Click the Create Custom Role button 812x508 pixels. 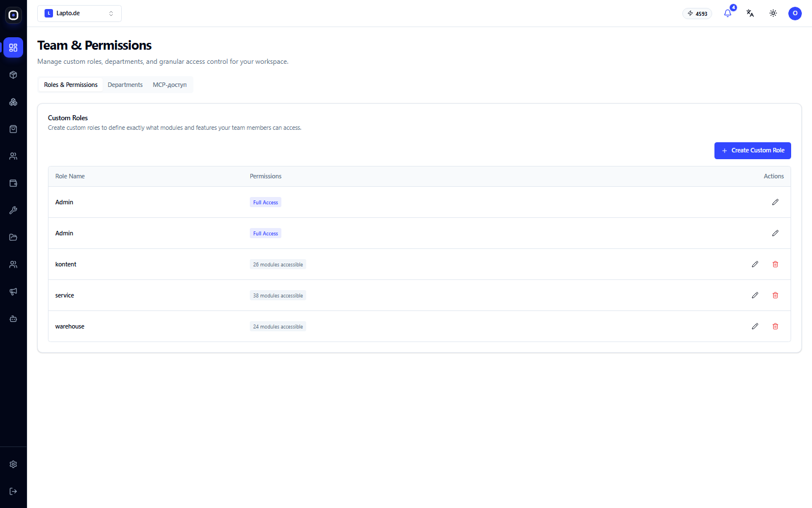coord(753,151)
